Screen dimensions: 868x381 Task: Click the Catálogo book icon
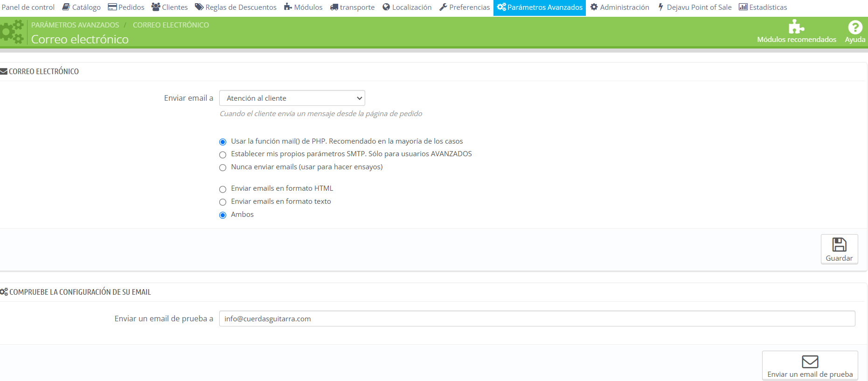click(66, 7)
